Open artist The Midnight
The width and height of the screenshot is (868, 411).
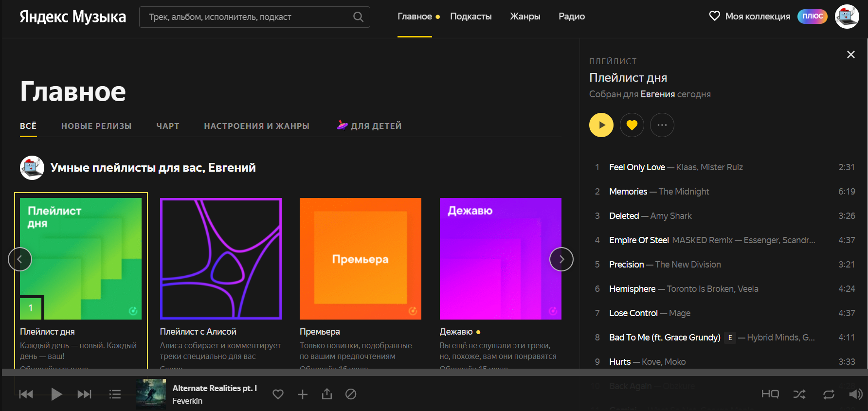coord(684,192)
